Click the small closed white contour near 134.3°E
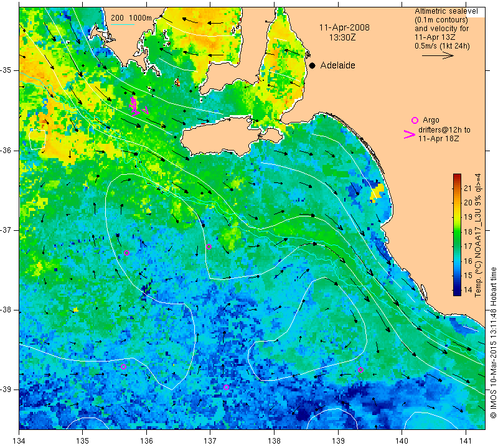 coord(37,139)
